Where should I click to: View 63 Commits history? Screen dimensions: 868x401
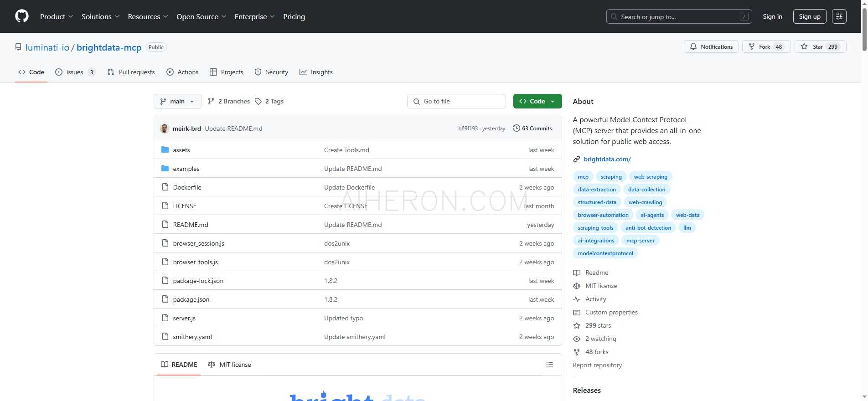tap(532, 128)
